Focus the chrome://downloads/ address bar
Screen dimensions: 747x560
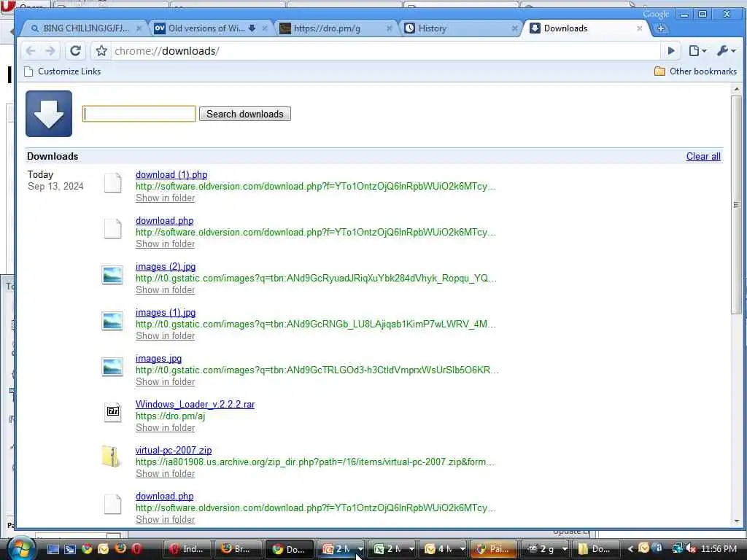coord(386,51)
